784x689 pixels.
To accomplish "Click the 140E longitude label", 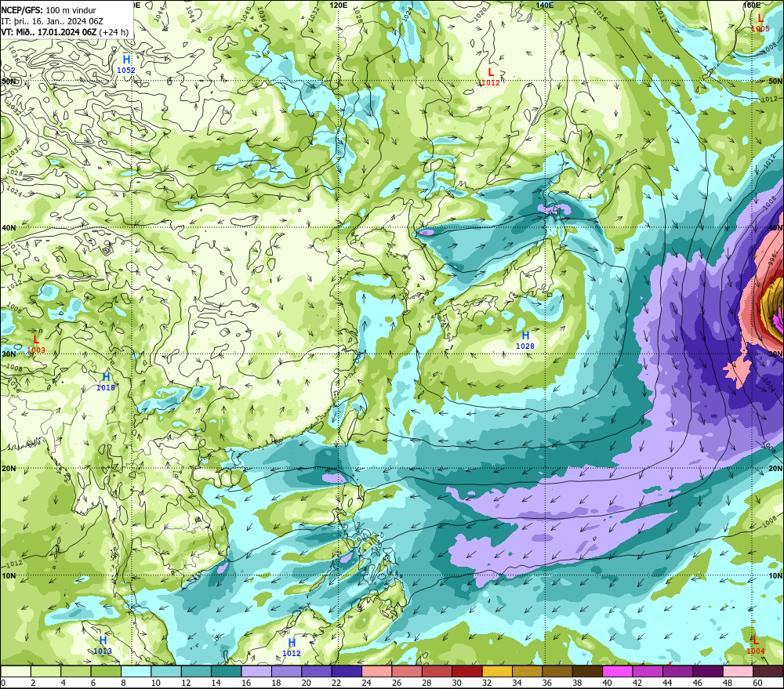I will pos(545,5).
